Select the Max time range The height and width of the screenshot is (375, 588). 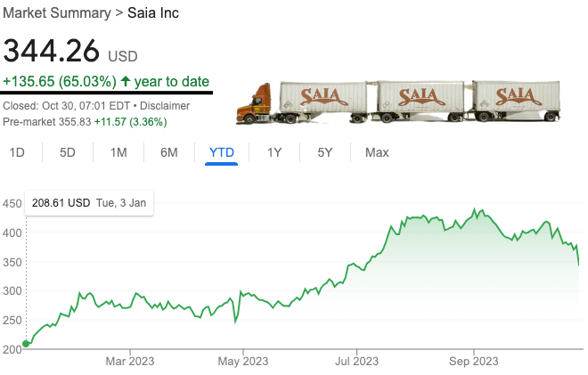[x=377, y=152]
